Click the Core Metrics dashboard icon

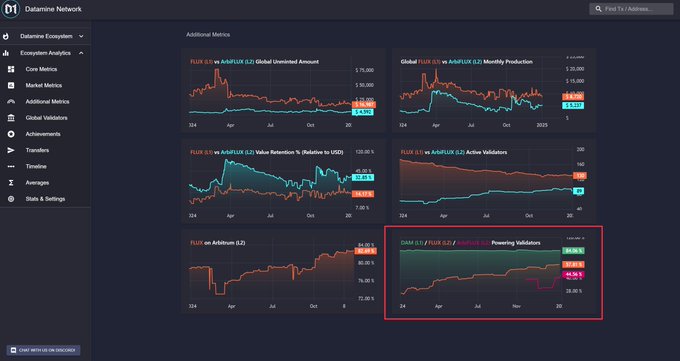click(x=11, y=69)
